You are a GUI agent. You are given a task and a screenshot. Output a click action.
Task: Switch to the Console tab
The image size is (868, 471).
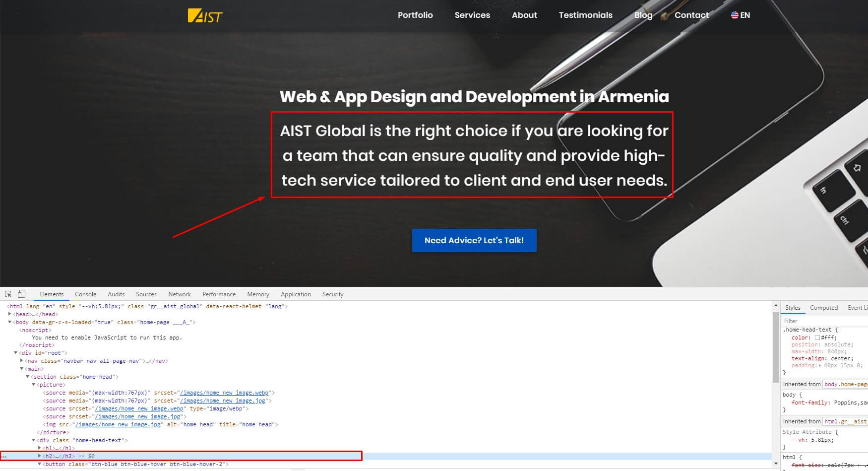tap(85, 294)
